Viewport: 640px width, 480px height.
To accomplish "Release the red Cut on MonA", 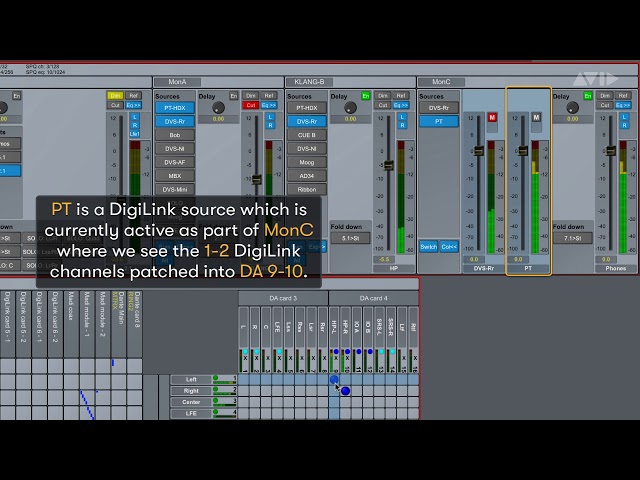I will point(251,105).
